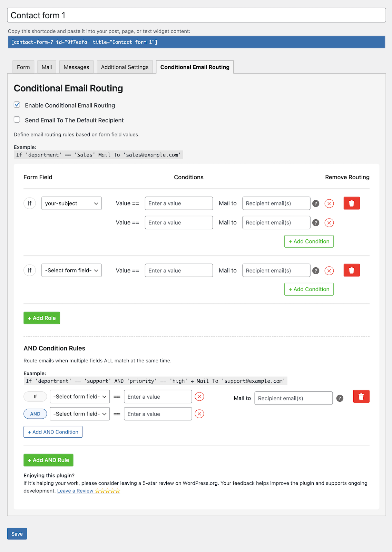This screenshot has height=552, width=392.
Task: Uncheck Enable Conditional Email Routing
Action: [x=17, y=105]
